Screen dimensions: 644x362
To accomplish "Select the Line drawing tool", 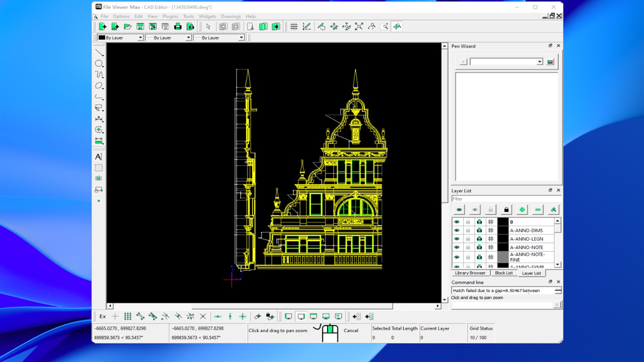I will [99, 52].
